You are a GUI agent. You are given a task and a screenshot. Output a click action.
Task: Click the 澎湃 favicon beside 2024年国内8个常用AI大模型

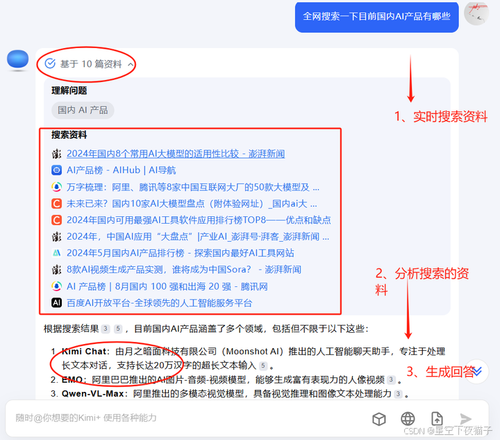coord(56,154)
